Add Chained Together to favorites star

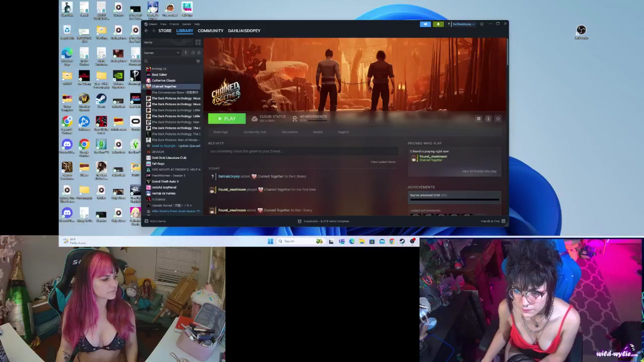point(498,119)
